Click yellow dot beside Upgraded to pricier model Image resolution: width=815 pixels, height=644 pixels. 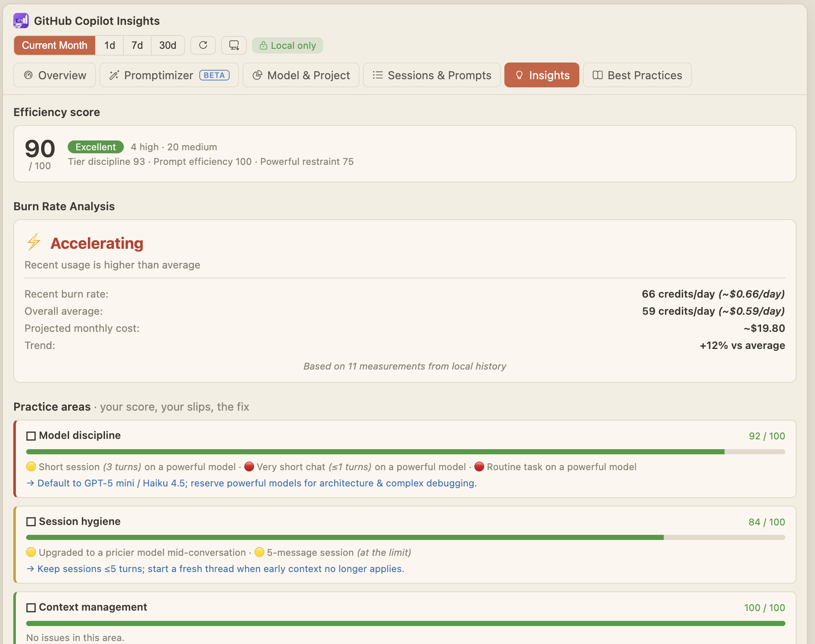31,552
